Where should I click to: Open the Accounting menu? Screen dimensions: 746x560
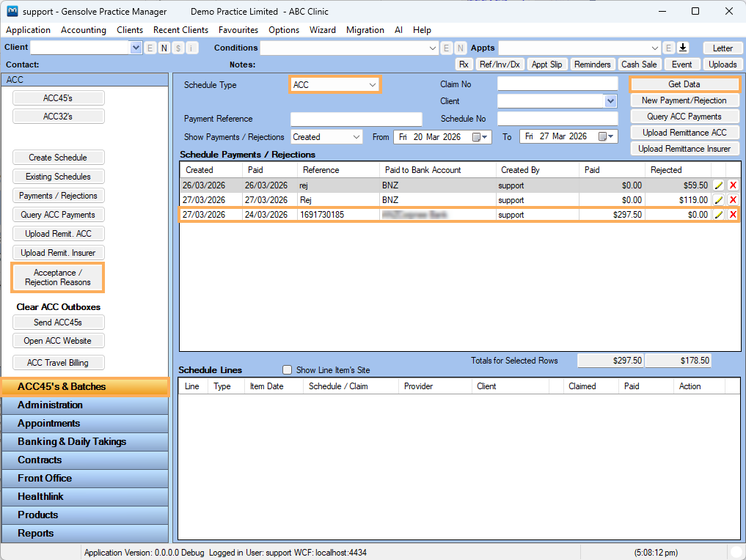coord(84,30)
